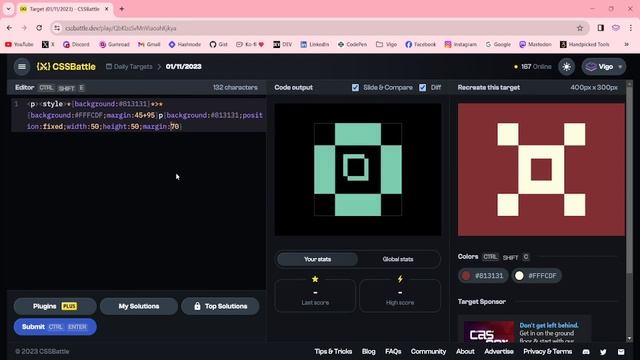Image resolution: width=640 pixels, height=360 pixels.
Task: Open browser three-dot menu
Action: [631, 28]
